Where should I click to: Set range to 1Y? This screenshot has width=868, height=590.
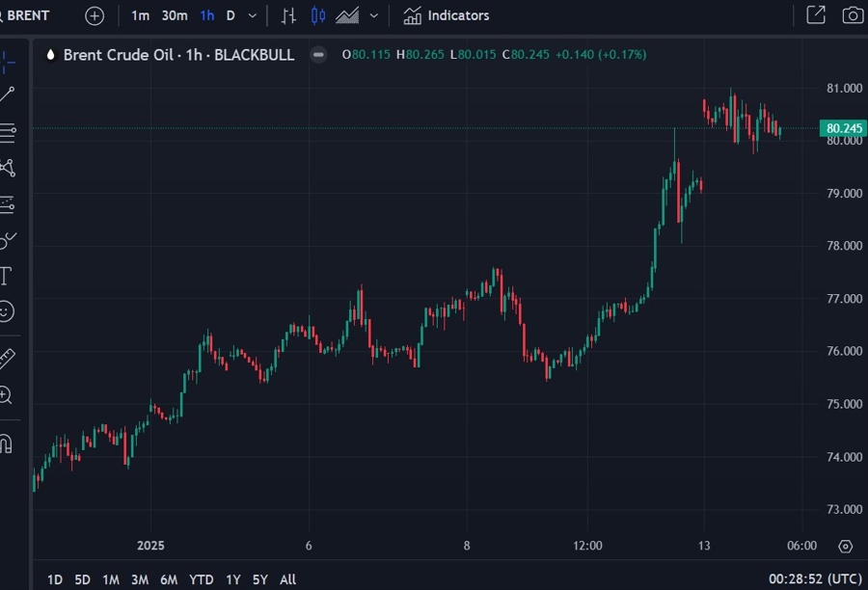click(233, 579)
